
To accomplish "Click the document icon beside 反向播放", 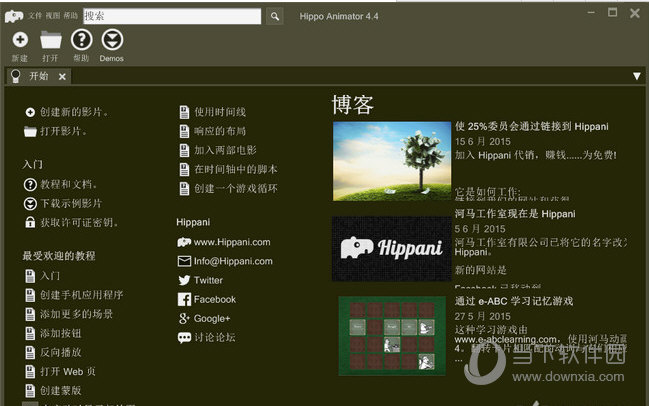I will [30, 353].
